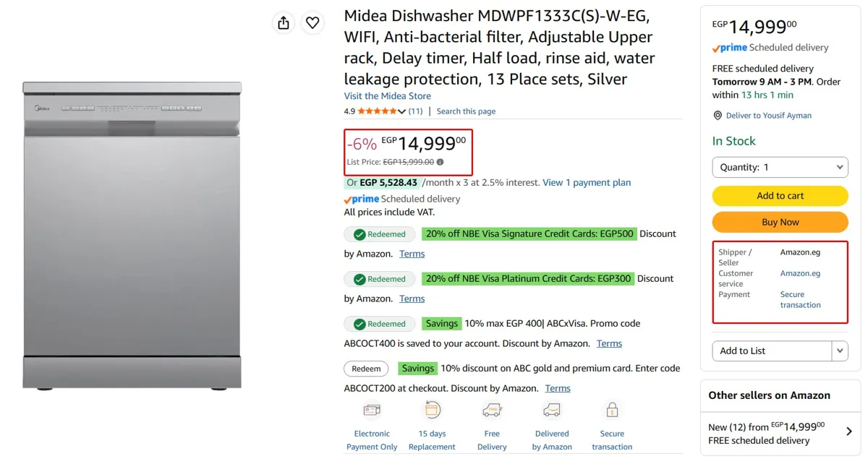Open the Quantity dropdown
The image size is (868, 459).
[780, 167]
